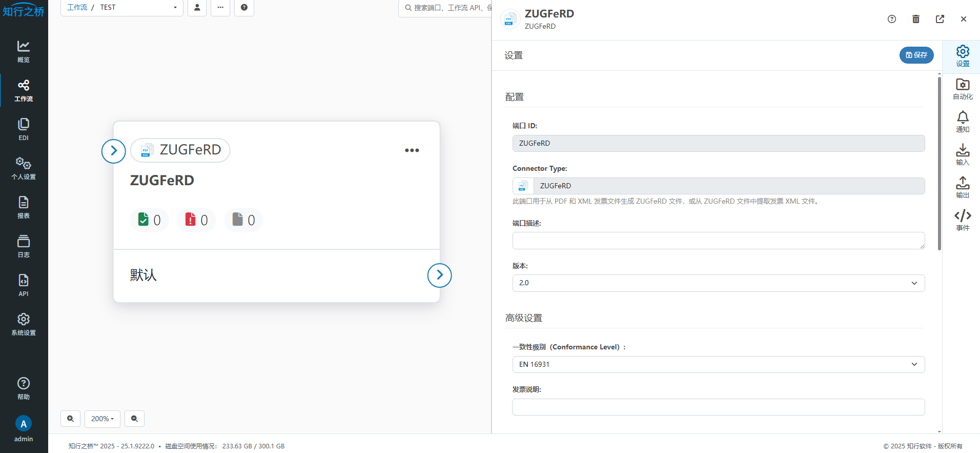
Task: Open the 200% zoom level dropdown
Action: point(103,419)
